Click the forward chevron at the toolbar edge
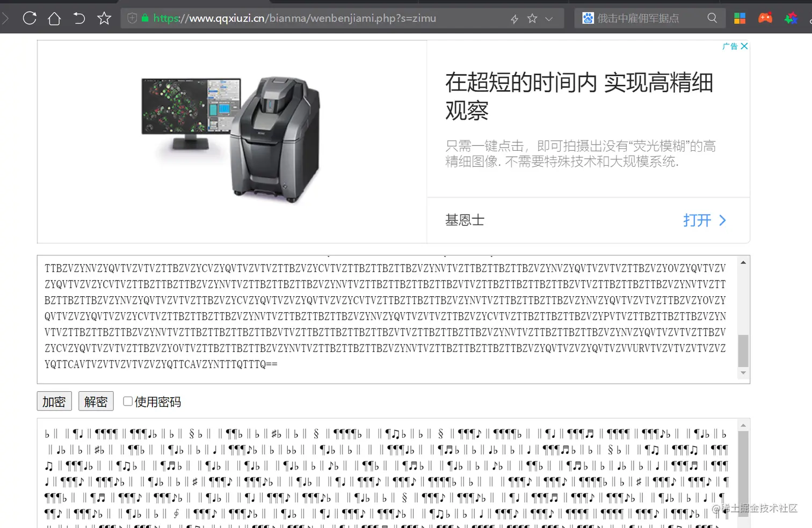The width and height of the screenshot is (812, 528). tap(5, 19)
